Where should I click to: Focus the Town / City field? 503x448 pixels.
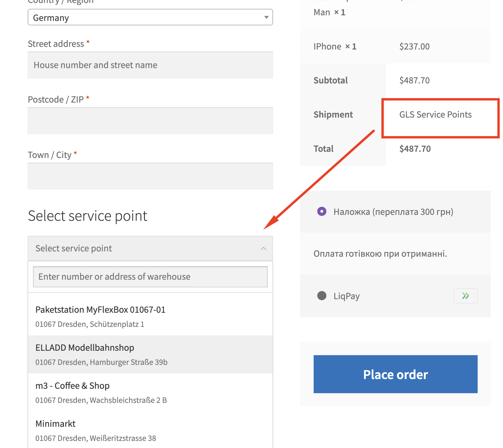(150, 176)
